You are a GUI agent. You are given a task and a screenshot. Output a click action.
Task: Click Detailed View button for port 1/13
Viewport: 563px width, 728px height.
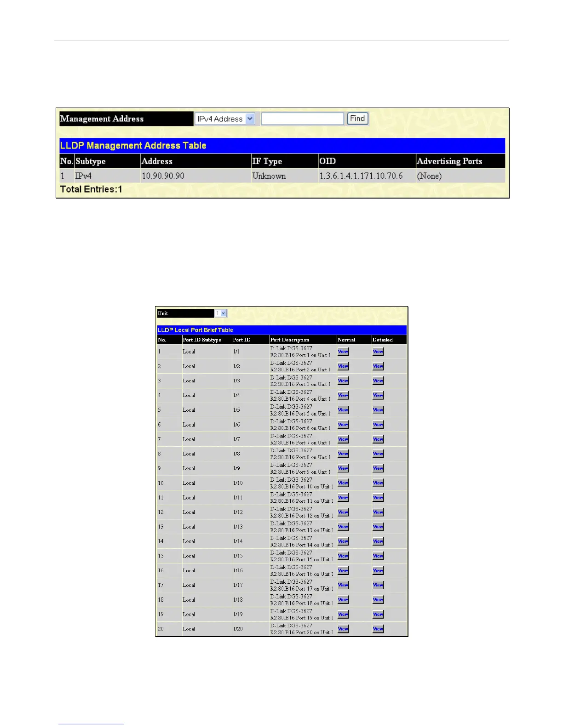pos(378,527)
